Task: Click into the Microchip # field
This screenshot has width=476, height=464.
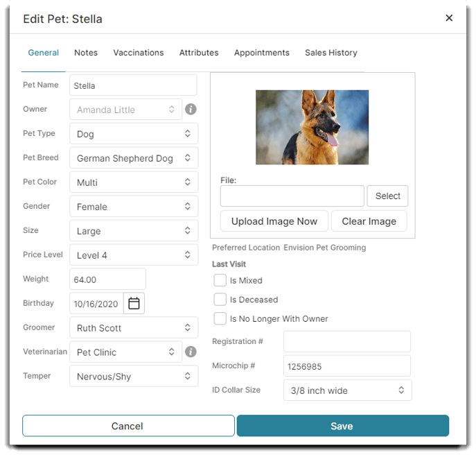Action: (346, 366)
